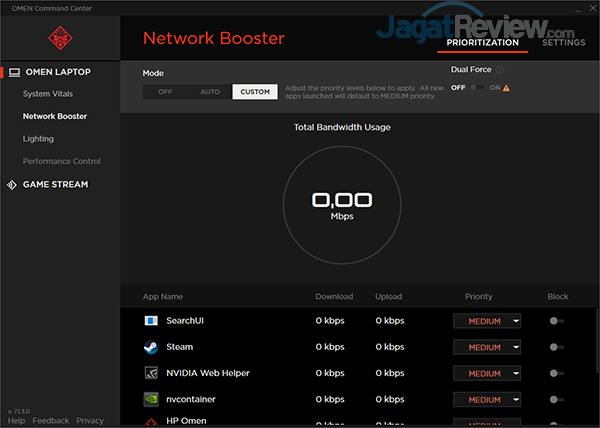600x428 pixels.
Task: Click the Dual Force info icon
Action: coord(500,71)
